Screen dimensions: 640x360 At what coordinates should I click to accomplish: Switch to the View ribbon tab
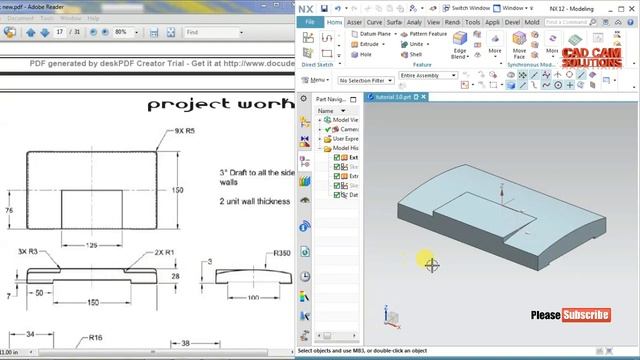pyautogui.click(x=433, y=22)
